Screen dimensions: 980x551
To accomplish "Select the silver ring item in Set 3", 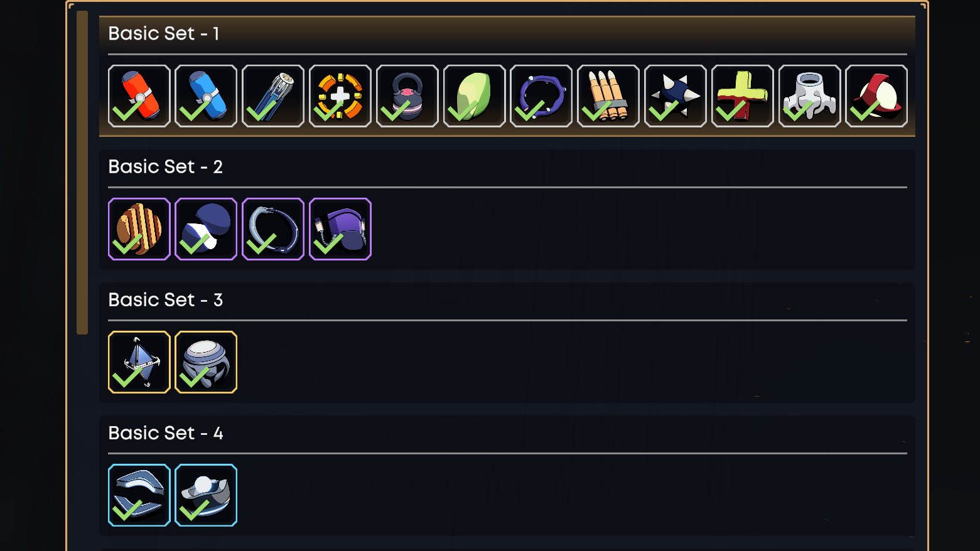I will pos(206,362).
